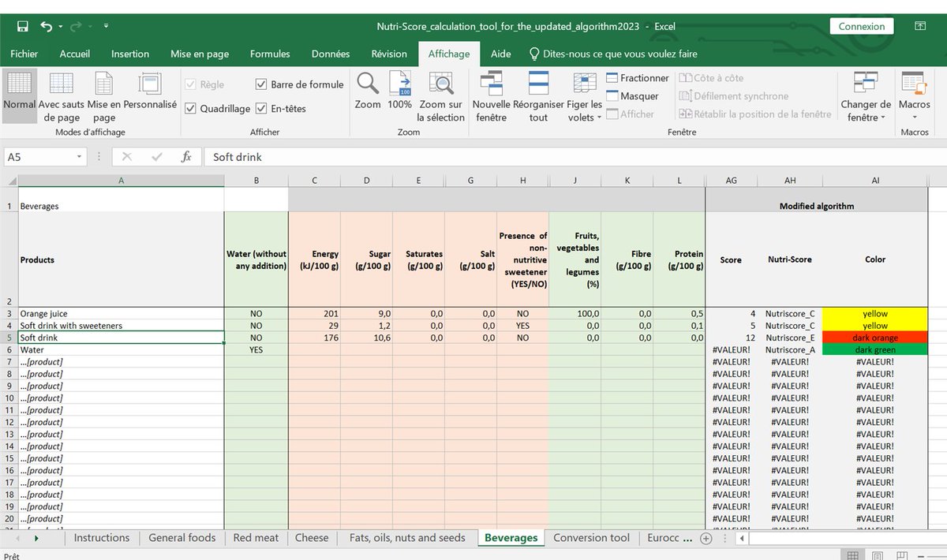Click the Connexion button
The image size is (947, 560).
pos(861,26)
